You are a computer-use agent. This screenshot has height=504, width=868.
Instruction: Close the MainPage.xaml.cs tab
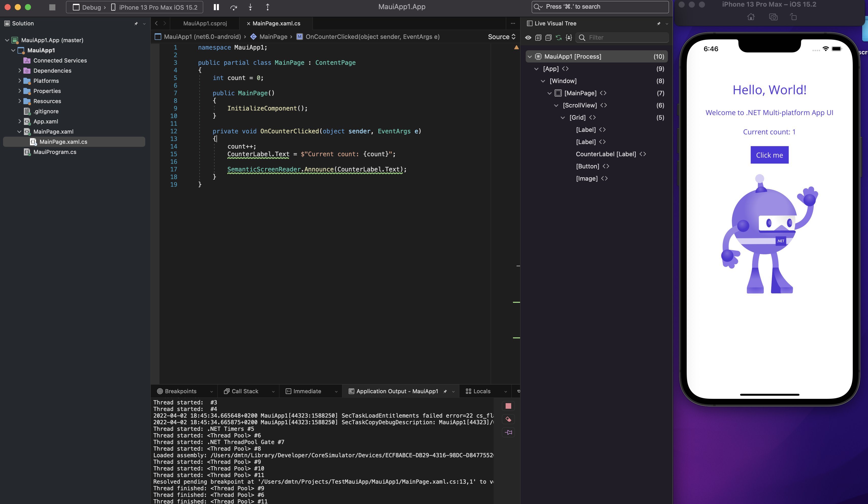(x=248, y=23)
